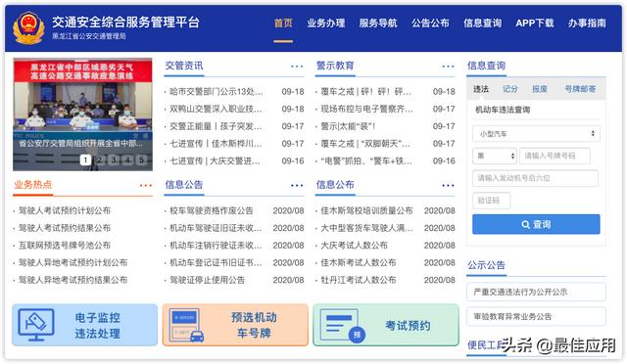Click the 警示教育 more dots icon
The image size is (627, 364).
tap(448, 67)
